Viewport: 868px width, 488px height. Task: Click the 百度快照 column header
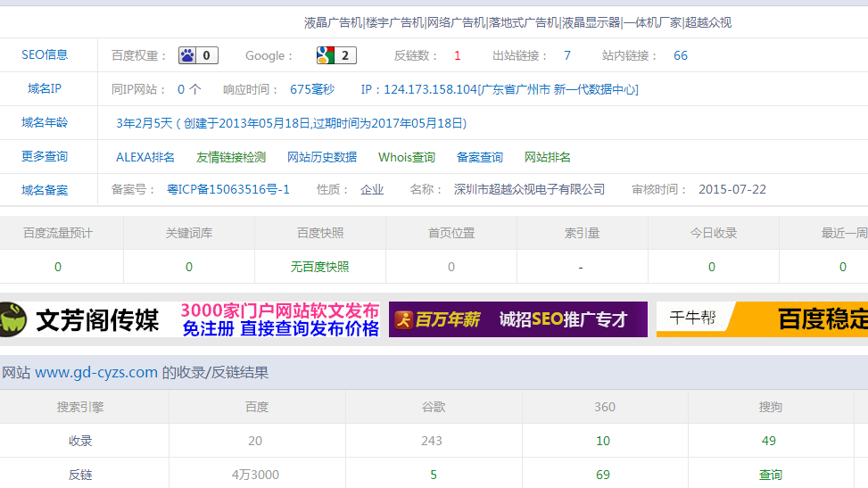[320, 233]
